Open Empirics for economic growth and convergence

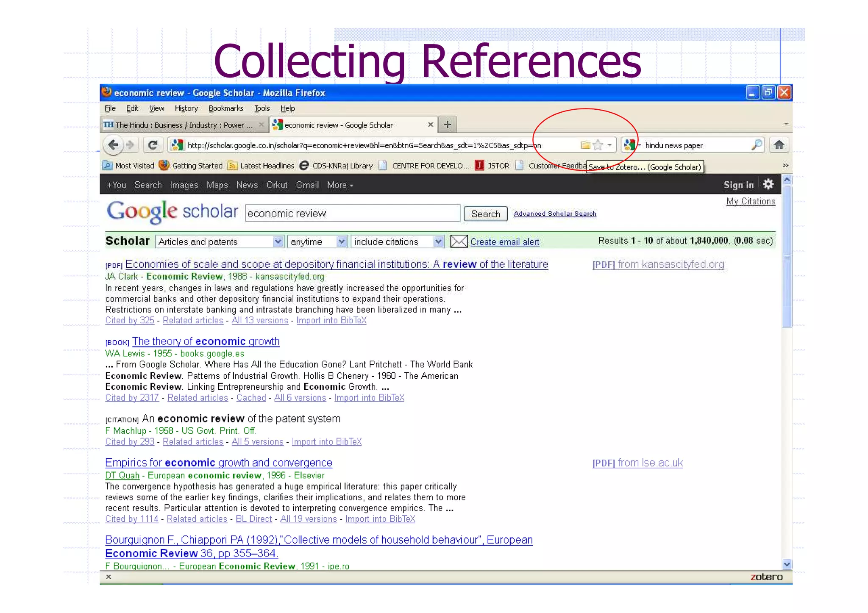(x=219, y=463)
